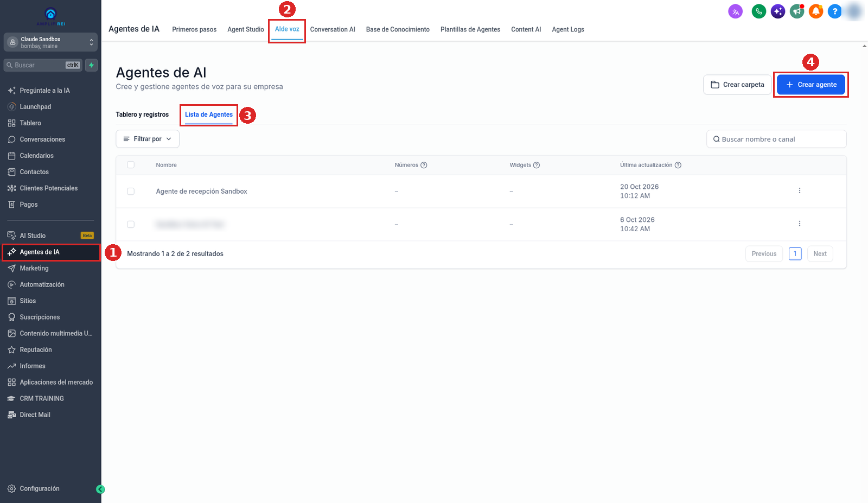Open the Base de Conocimiento tab
868x503 pixels.
coord(398,29)
